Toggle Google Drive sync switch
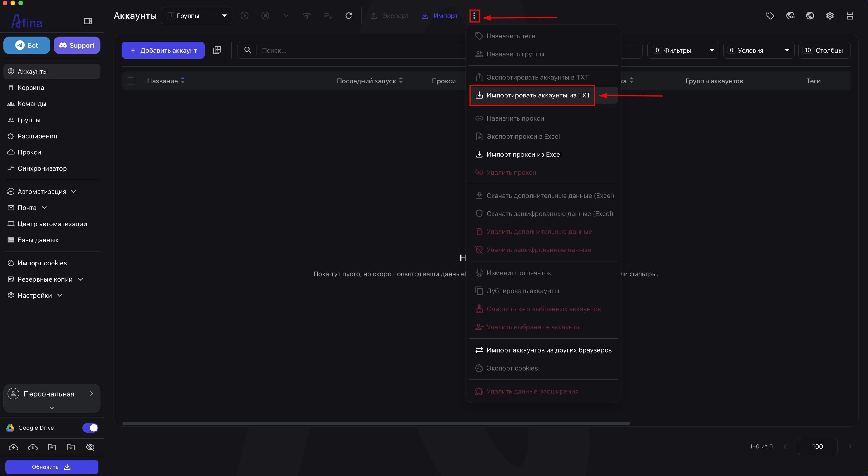This screenshot has width=868, height=476. pyautogui.click(x=90, y=428)
